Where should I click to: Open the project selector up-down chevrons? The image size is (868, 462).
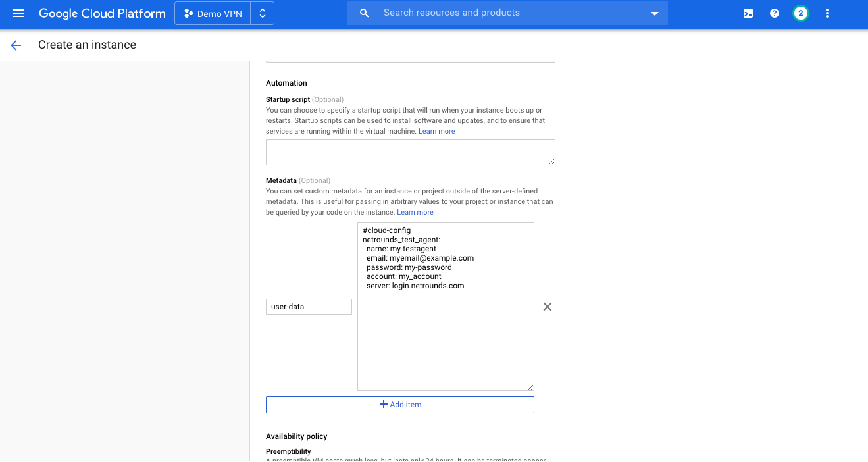(x=263, y=13)
